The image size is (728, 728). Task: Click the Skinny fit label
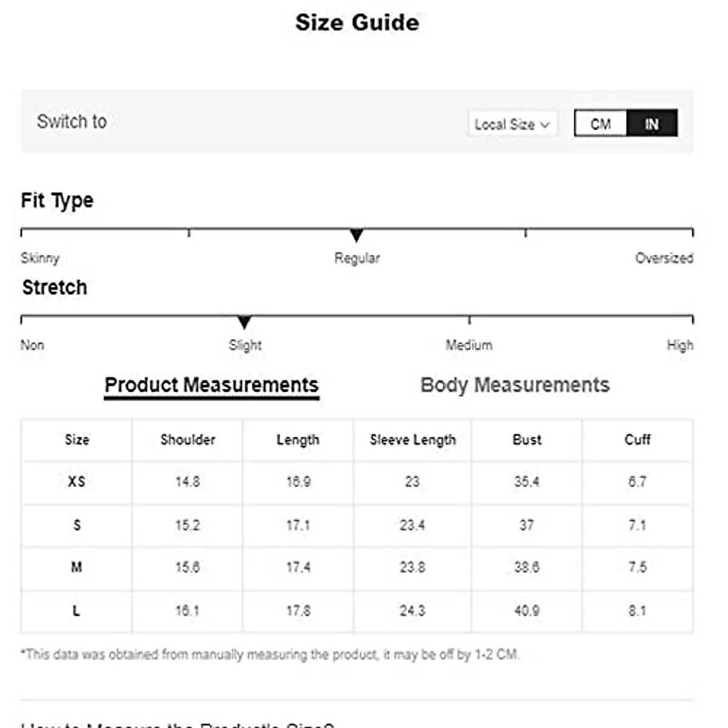coord(40,258)
